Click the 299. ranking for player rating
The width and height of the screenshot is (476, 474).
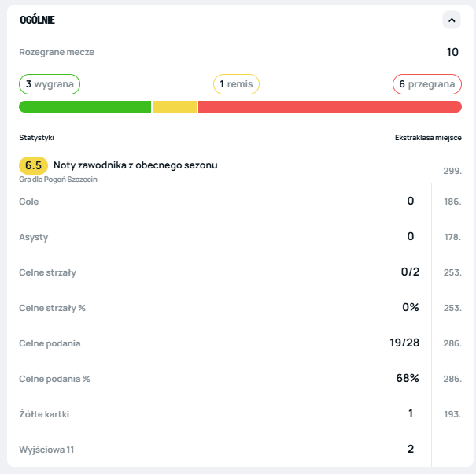(x=452, y=169)
